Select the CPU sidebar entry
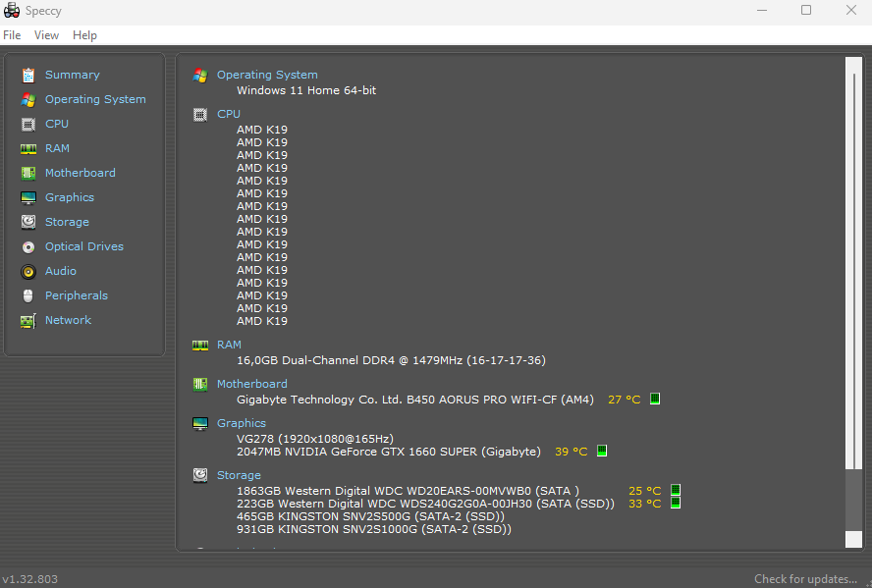872x588 pixels. [57, 124]
